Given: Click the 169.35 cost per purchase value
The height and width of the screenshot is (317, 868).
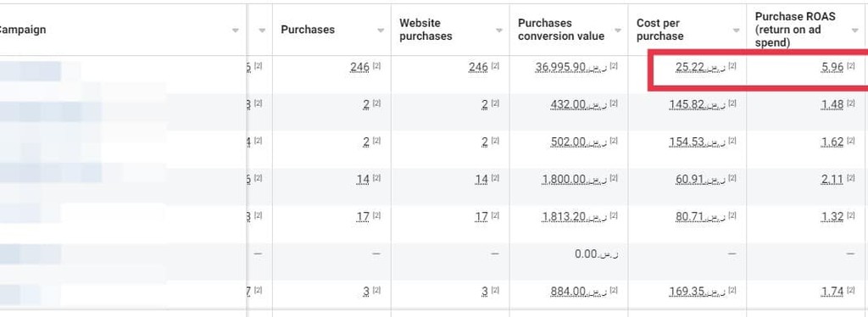Looking at the screenshot, I should (697, 292).
